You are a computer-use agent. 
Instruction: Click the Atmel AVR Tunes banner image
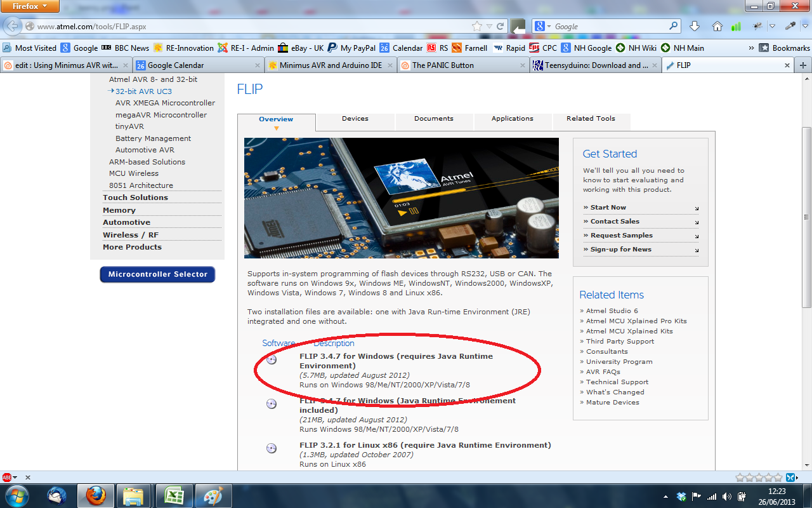(402, 198)
